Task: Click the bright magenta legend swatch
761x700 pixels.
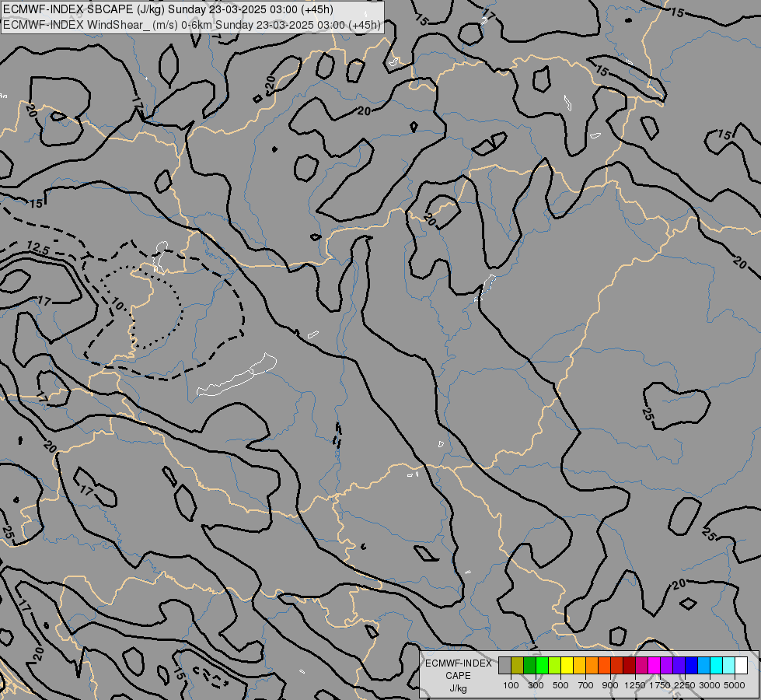Action: (x=655, y=665)
